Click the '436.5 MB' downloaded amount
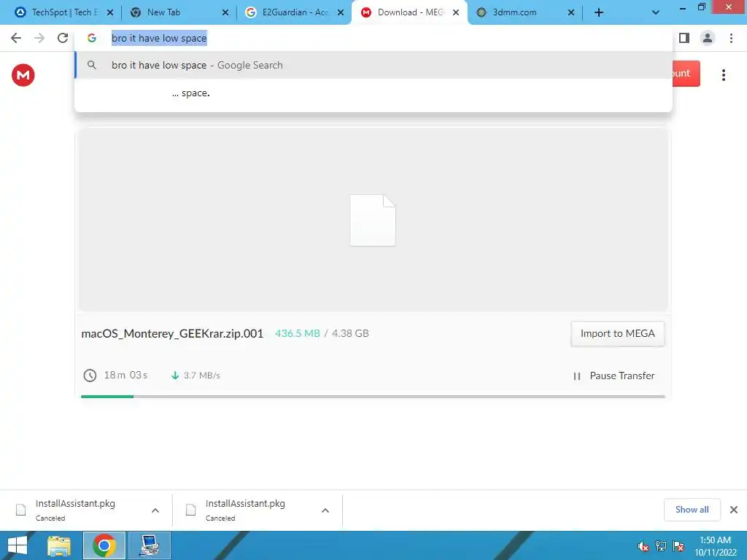This screenshot has width=747, height=560. (298, 333)
